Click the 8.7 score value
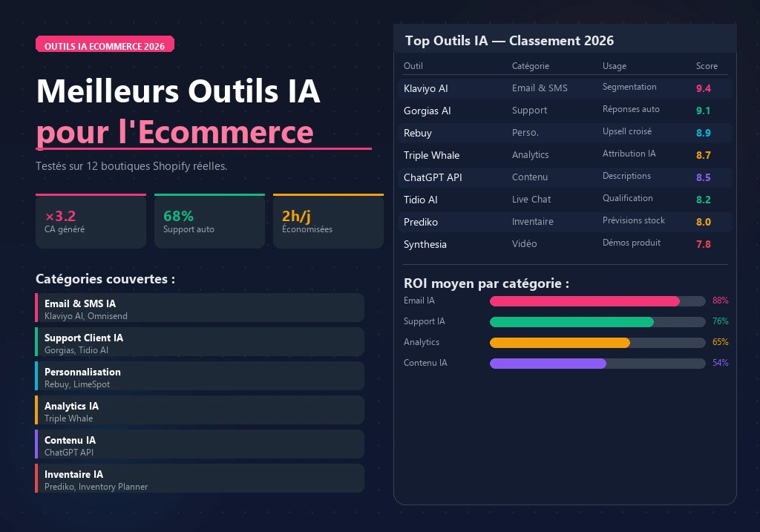The width and height of the screenshot is (760, 532). click(704, 155)
